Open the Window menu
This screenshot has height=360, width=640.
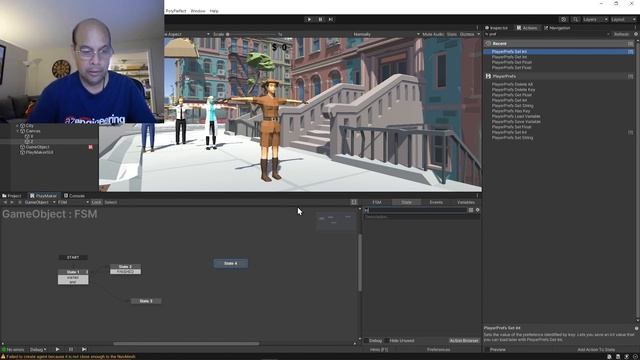[x=198, y=11]
